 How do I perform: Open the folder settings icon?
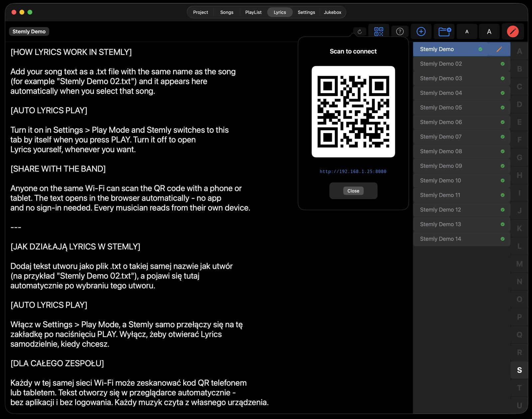pos(445,32)
